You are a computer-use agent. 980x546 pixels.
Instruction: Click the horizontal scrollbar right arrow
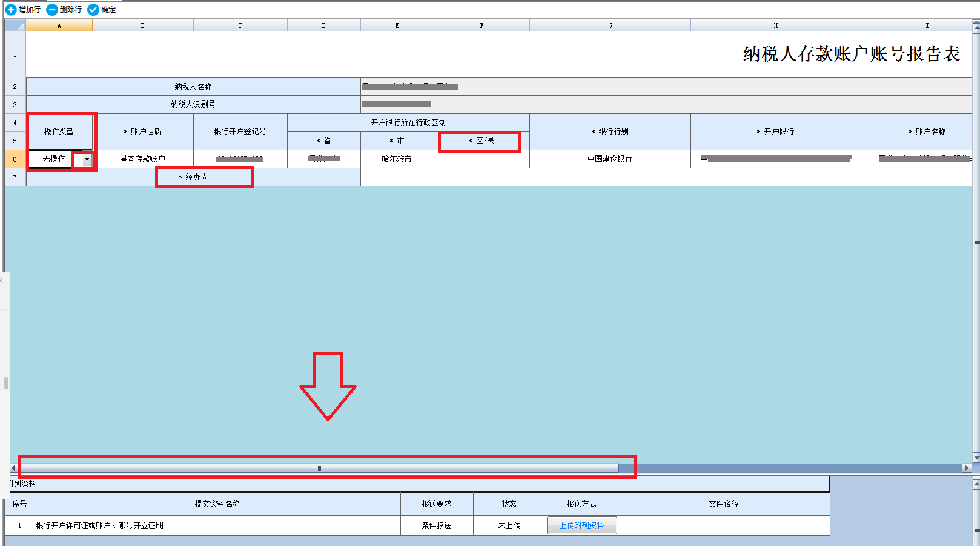(967, 469)
